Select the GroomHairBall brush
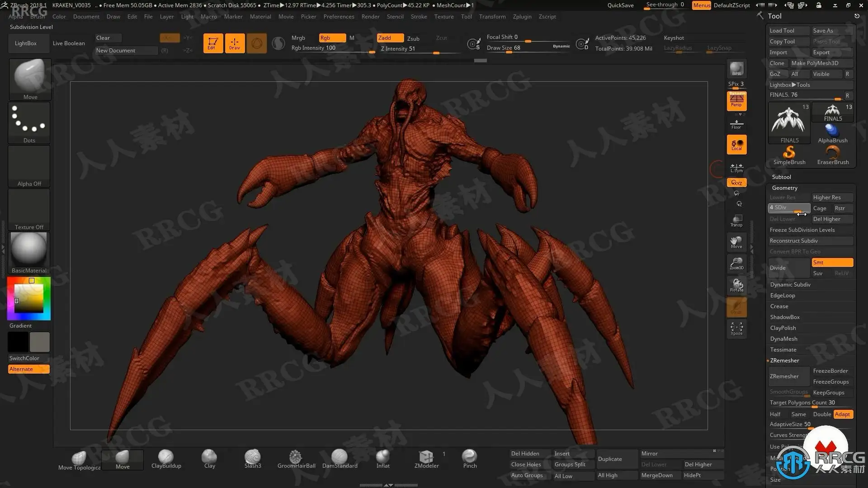868x488 pixels. point(296,460)
